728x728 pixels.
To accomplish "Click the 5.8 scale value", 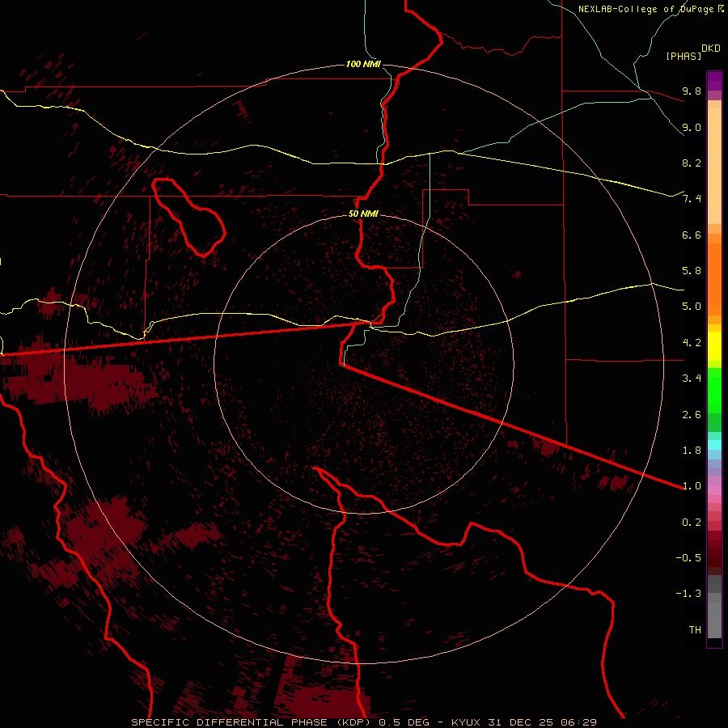I will [x=692, y=271].
